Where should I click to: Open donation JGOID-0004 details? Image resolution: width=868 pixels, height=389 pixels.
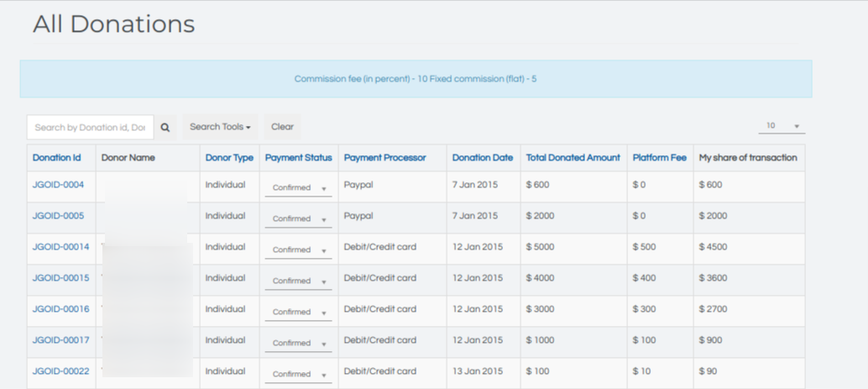(58, 185)
